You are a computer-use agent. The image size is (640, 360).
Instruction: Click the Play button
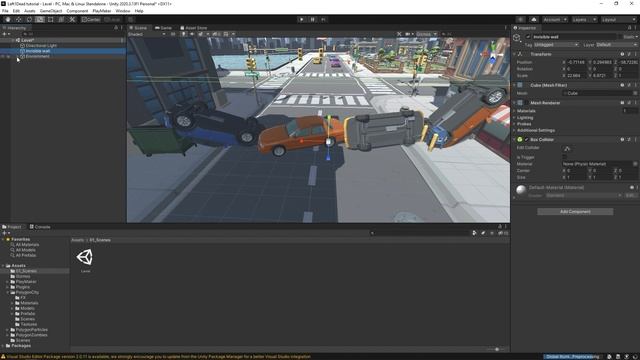tap(302, 19)
